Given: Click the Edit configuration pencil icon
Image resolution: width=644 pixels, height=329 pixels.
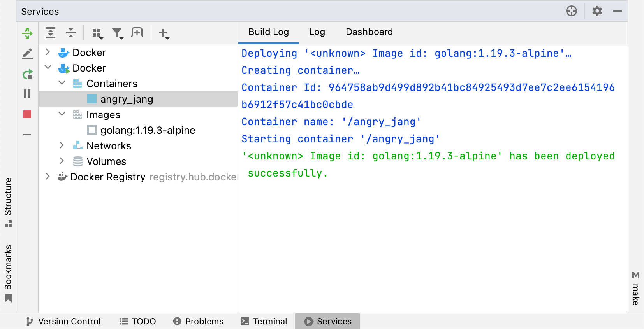Looking at the screenshot, I should (x=27, y=54).
